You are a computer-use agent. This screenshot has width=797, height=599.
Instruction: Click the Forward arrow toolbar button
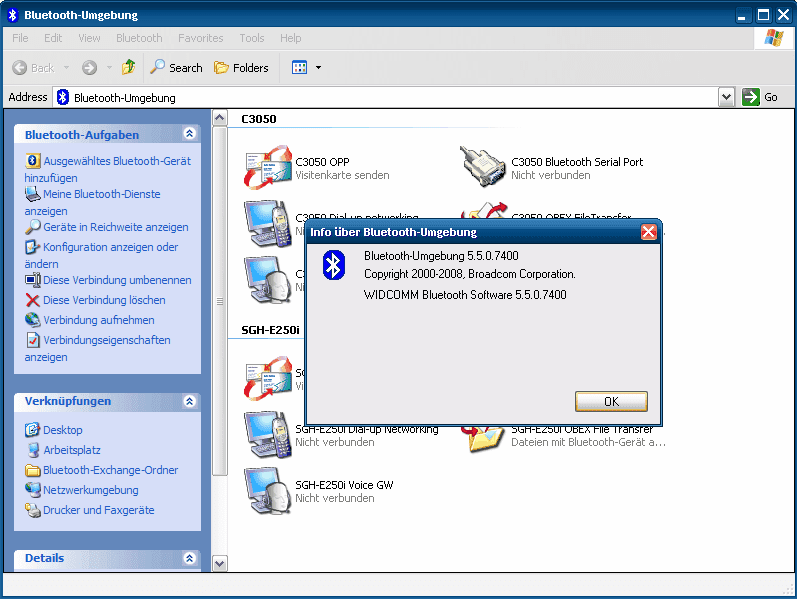pyautogui.click(x=89, y=68)
